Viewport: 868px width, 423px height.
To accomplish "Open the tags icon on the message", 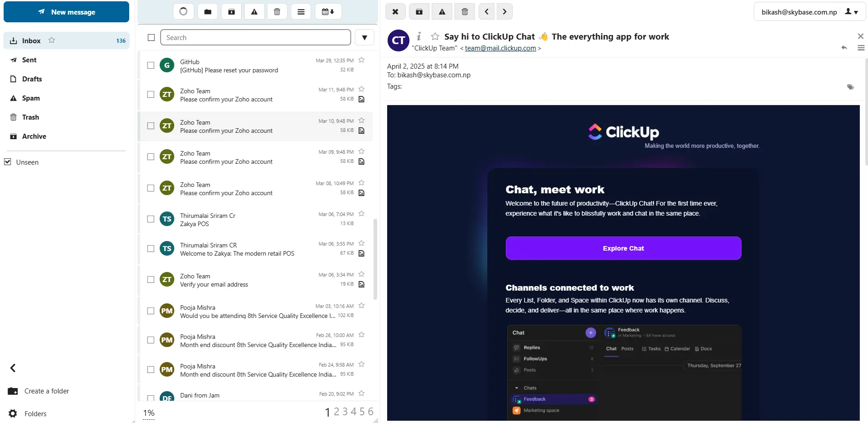I will (851, 87).
